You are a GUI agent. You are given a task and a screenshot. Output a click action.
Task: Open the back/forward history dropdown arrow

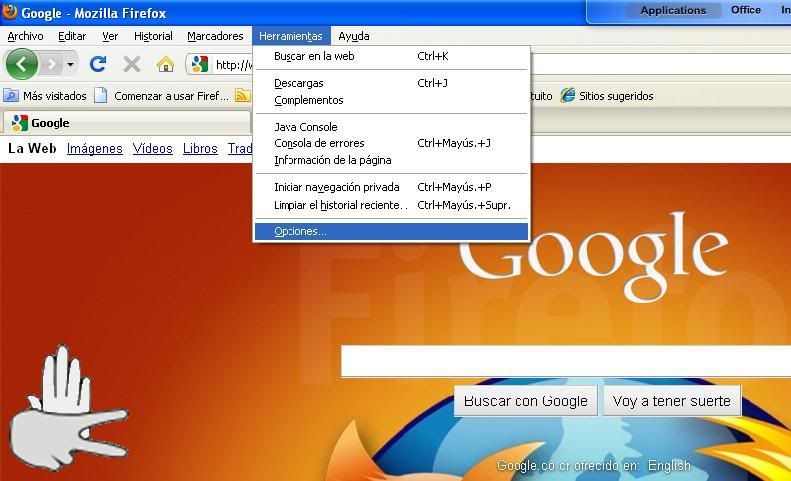click(71, 65)
